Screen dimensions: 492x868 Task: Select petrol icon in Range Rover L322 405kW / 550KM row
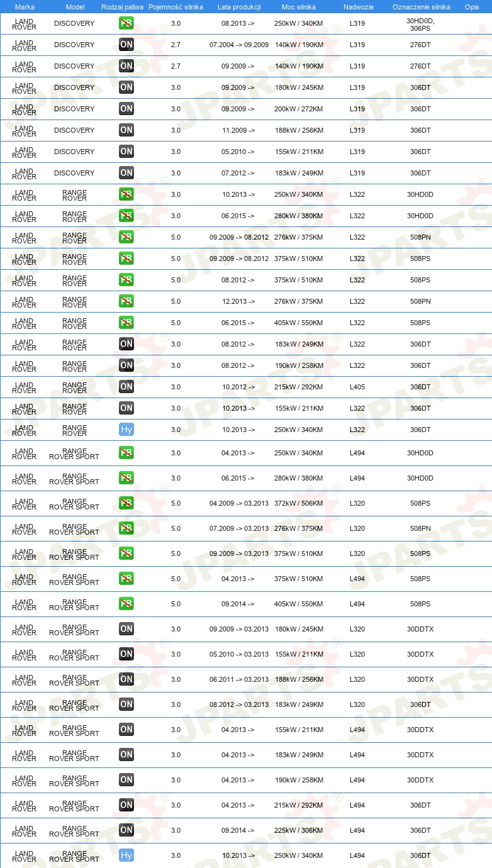point(126,323)
